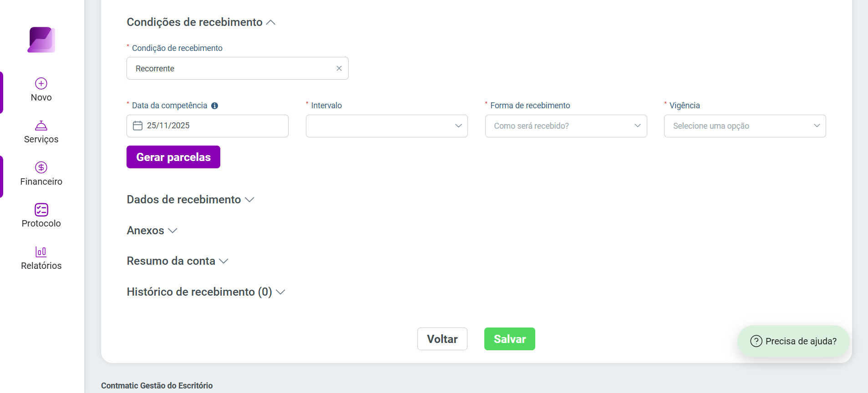Expand the Anexos section
The width and height of the screenshot is (868, 393).
click(x=152, y=231)
